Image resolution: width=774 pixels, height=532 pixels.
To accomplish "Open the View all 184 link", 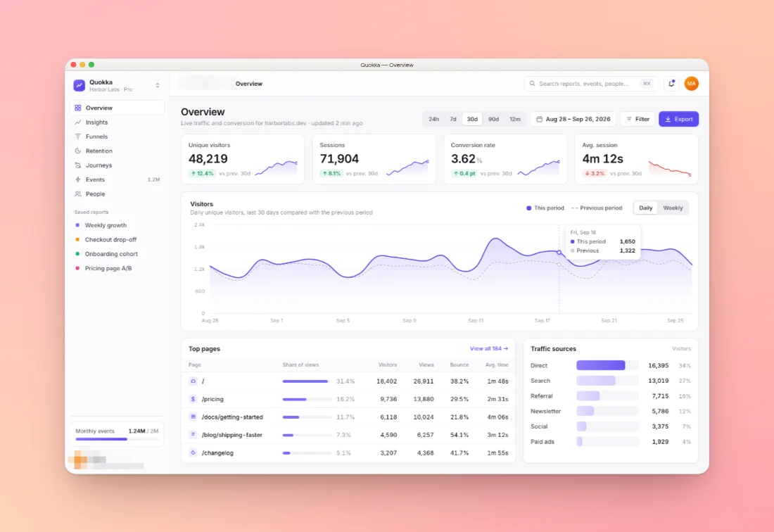I will click(x=489, y=349).
